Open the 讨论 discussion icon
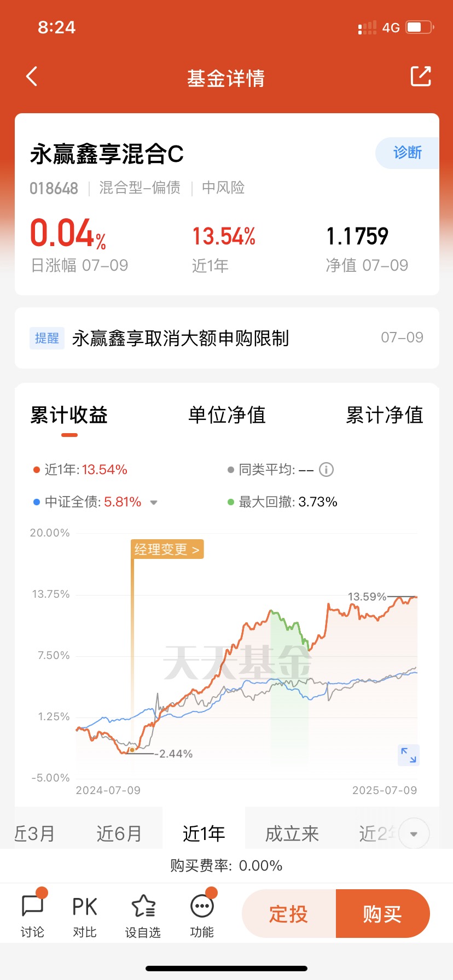The height and width of the screenshot is (980, 453). point(33,913)
